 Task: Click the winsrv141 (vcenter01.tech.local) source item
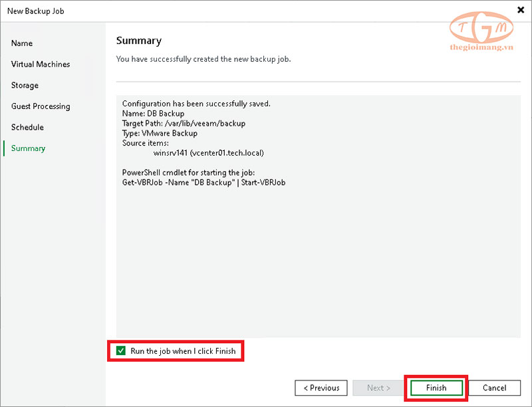208,153
